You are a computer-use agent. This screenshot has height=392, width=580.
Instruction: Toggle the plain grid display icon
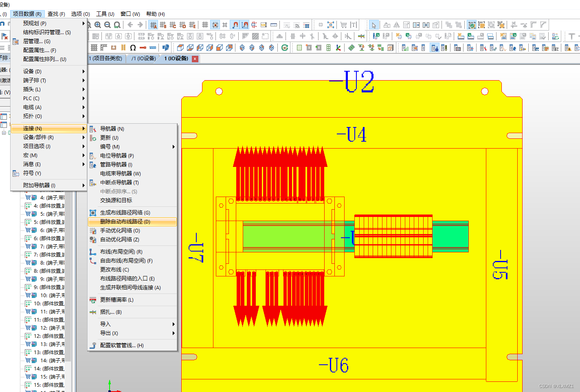click(x=205, y=25)
